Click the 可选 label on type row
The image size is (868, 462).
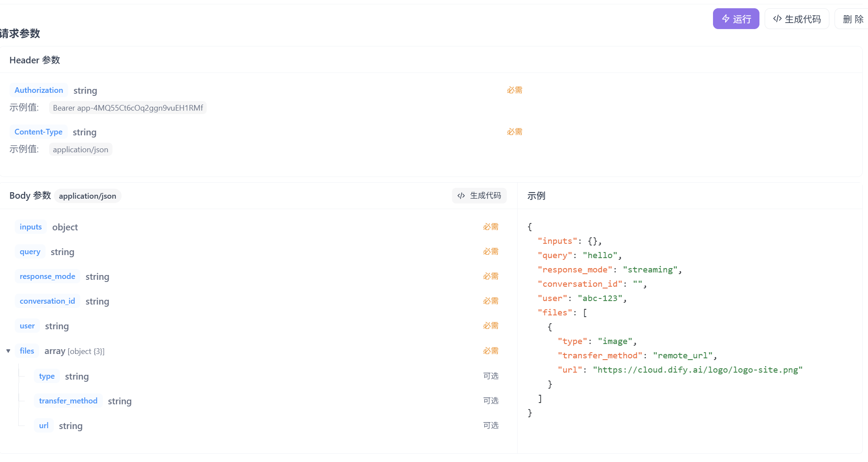491,376
